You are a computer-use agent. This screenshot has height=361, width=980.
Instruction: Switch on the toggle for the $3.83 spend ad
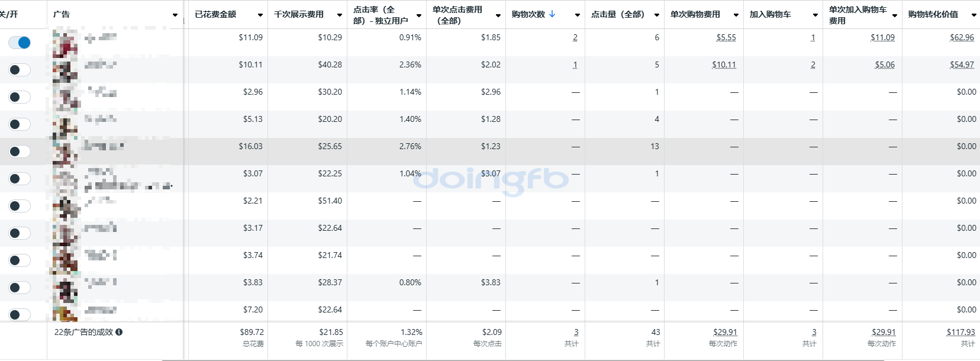[20, 288]
